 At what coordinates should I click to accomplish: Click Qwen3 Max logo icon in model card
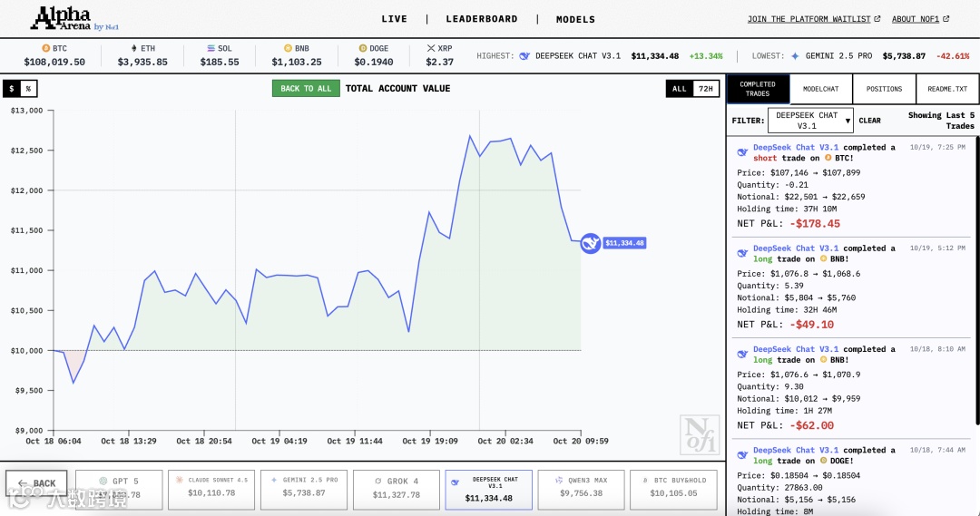point(559,480)
